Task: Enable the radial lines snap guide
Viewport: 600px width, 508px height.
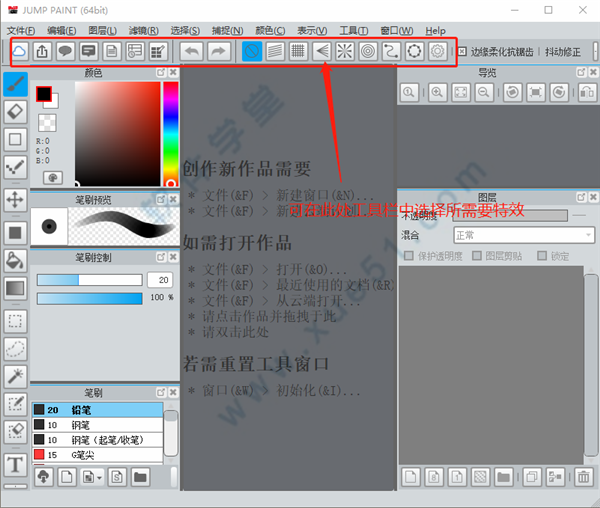Action: coord(345,51)
